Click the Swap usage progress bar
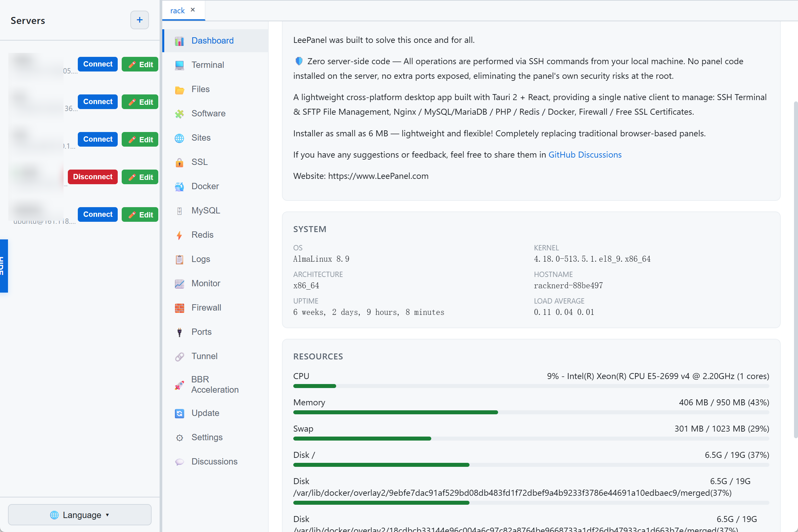The image size is (798, 532). [x=531, y=439]
